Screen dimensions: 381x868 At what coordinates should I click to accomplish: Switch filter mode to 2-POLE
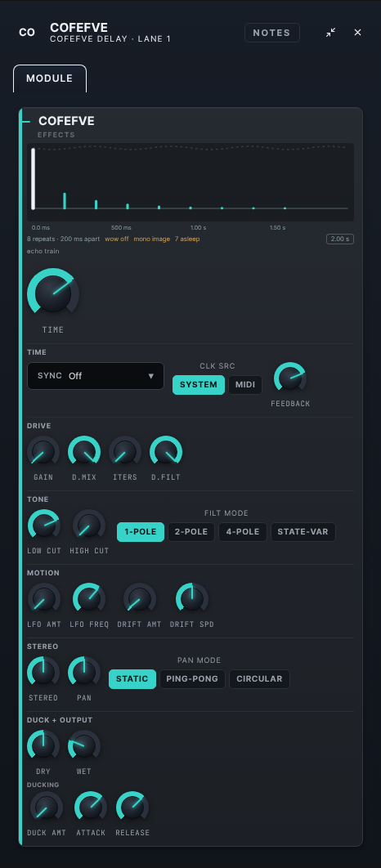191,532
